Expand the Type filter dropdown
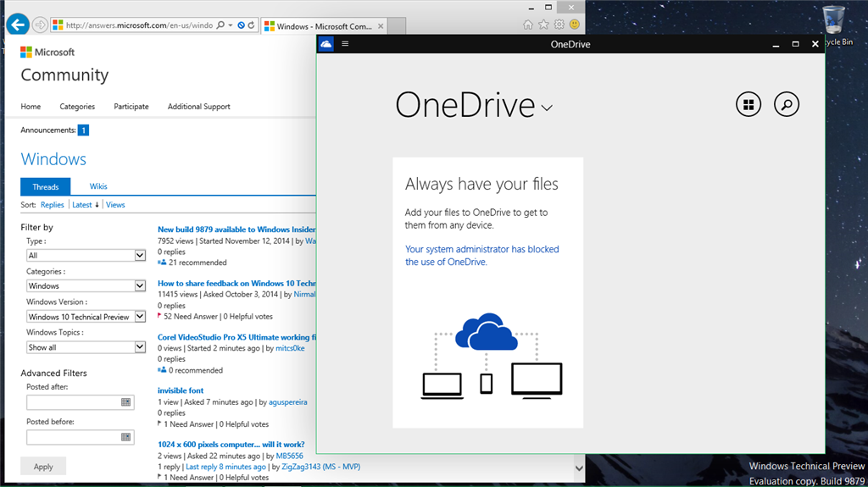The height and width of the screenshot is (487, 868). pos(140,255)
